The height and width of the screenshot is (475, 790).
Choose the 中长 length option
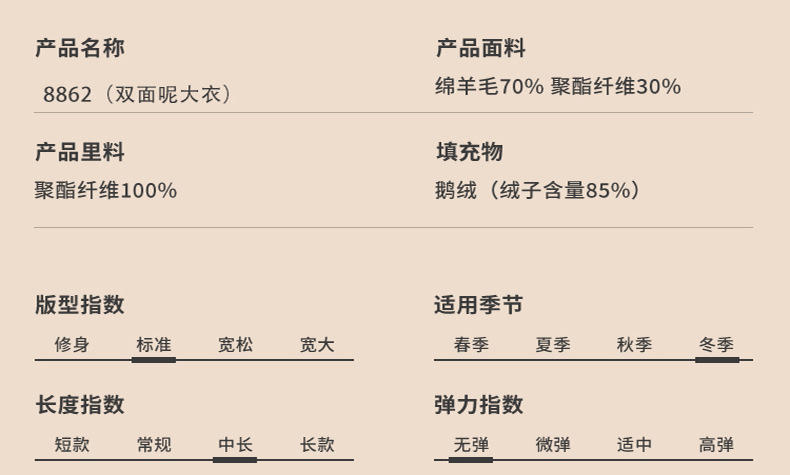[235, 445]
